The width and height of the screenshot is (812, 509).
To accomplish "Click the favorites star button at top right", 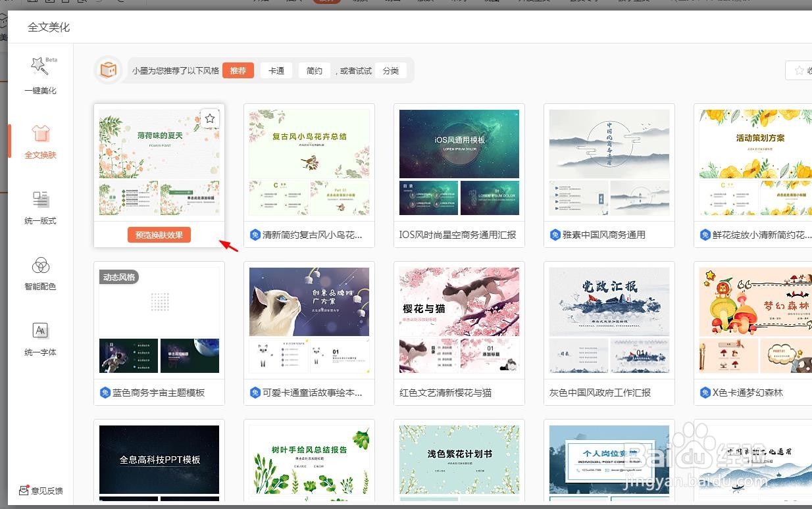I will point(799,70).
